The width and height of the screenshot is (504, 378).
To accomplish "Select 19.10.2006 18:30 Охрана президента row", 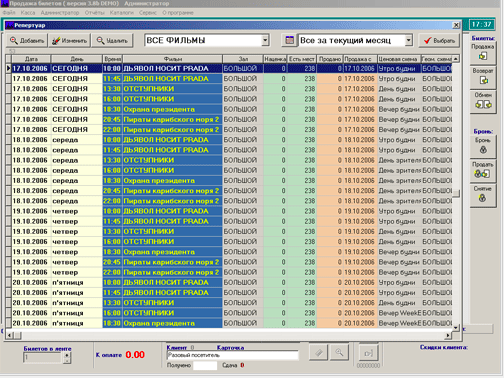I will pyautogui.click(x=232, y=252).
